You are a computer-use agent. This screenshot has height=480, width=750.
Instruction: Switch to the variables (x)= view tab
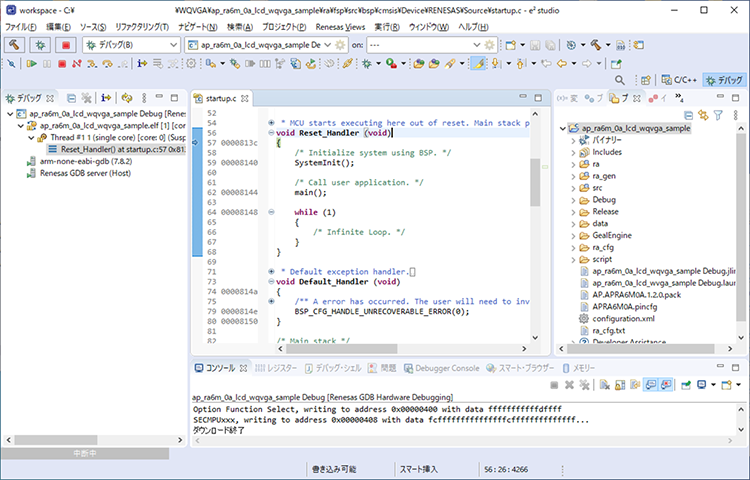tap(567, 98)
